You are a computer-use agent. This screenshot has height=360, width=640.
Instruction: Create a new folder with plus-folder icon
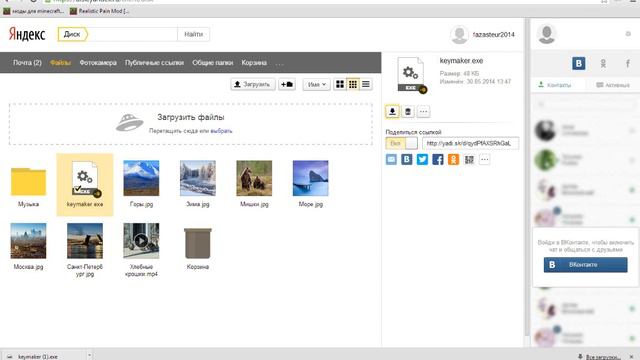point(287,84)
